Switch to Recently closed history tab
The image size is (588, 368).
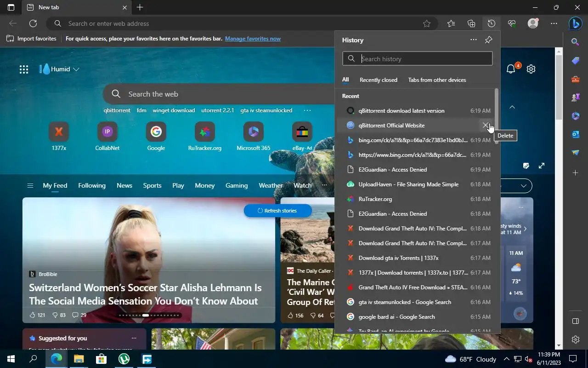379,80
